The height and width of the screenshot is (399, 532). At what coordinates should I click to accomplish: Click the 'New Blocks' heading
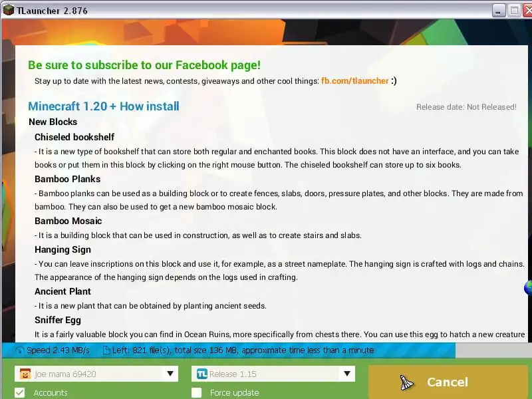[x=53, y=122]
